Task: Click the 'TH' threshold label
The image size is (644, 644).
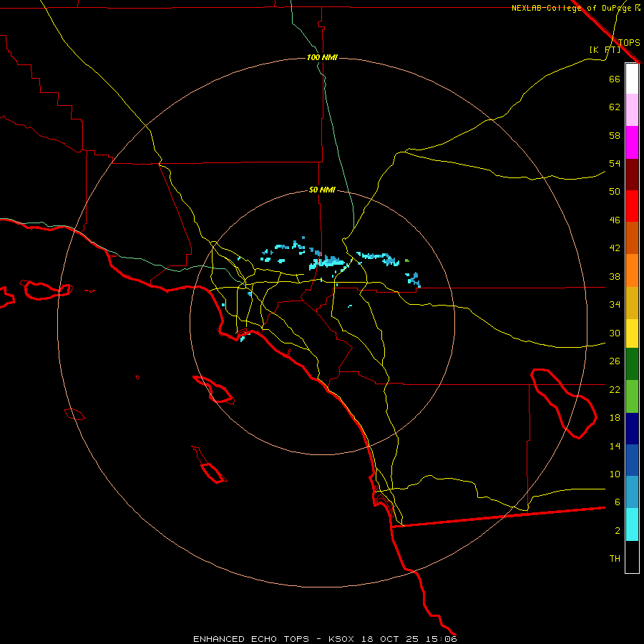Action: (x=615, y=559)
